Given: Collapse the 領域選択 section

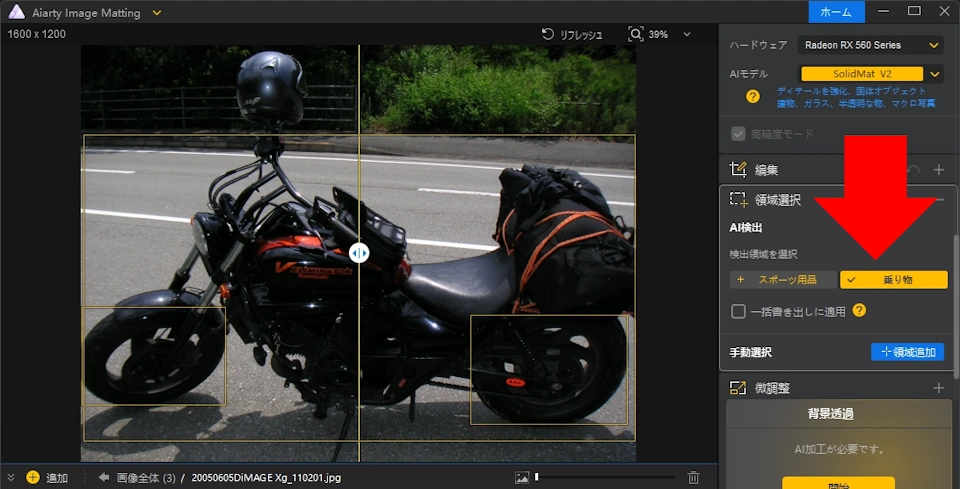Looking at the screenshot, I should tap(939, 200).
